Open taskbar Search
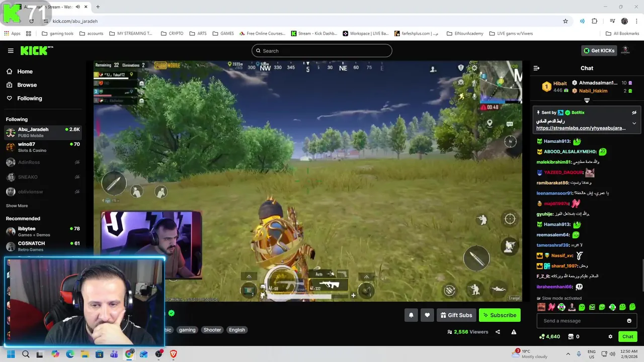 pyautogui.click(x=26, y=354)
